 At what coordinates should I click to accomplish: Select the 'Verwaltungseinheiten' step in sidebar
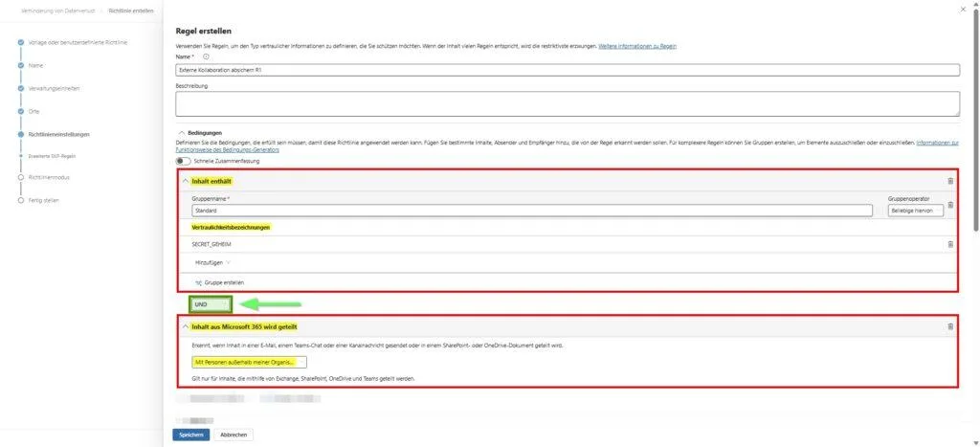(x=54, y=88)
